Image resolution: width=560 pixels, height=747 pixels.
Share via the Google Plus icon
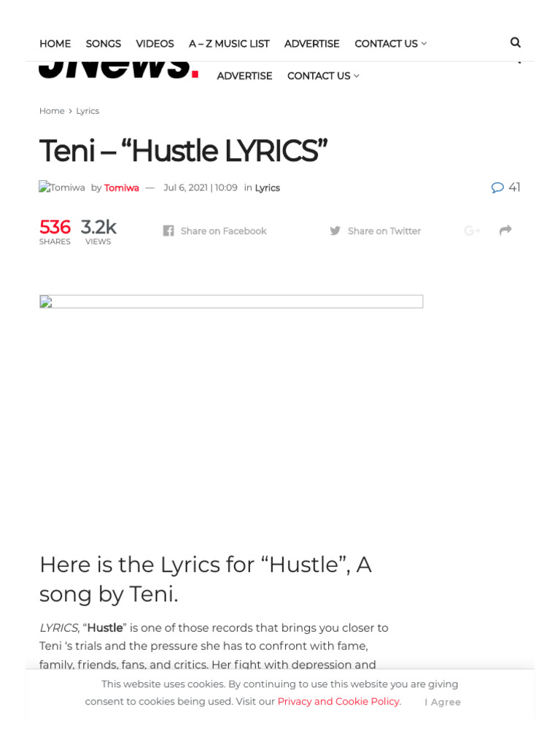tap(472, 231)
